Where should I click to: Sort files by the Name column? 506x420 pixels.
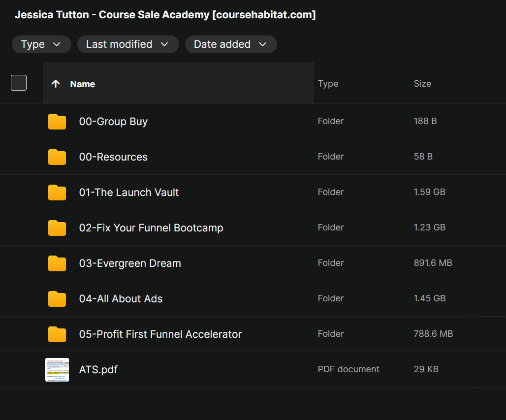click(x=83, y=84)
